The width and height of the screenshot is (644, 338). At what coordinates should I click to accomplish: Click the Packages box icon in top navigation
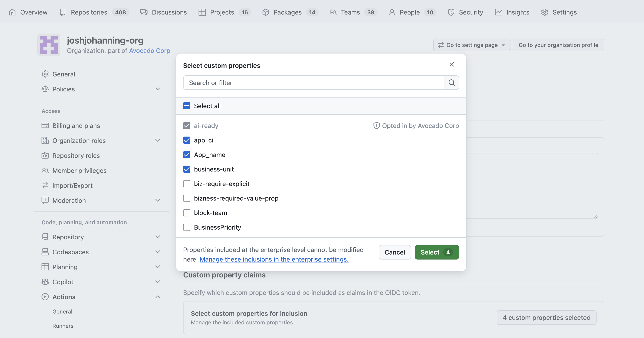pyautogui.click(x=266, y=12)
